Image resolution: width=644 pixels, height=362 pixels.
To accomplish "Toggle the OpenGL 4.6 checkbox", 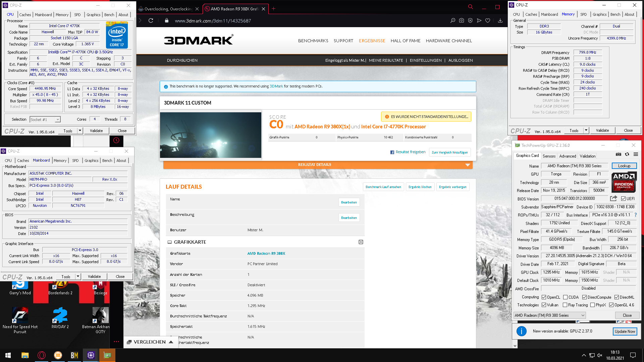I will (611, 305).
